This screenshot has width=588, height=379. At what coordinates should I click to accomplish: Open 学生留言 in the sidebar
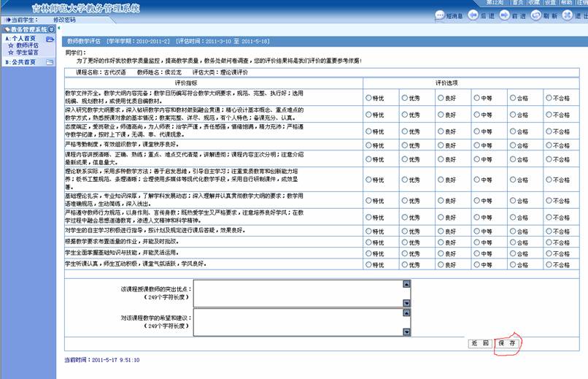coord(27,52)
